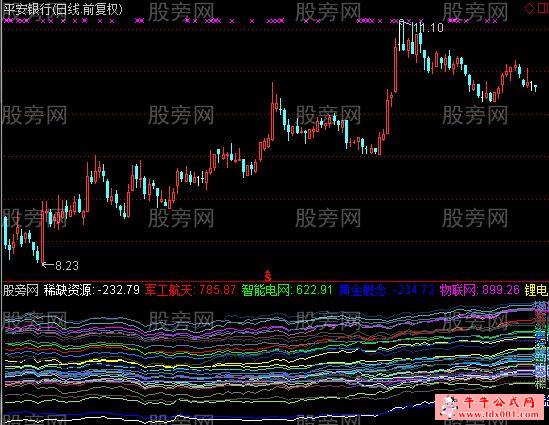Click the 股旁网 label in the indicator header
Screen dimensions: 549x425
[21, 290]
